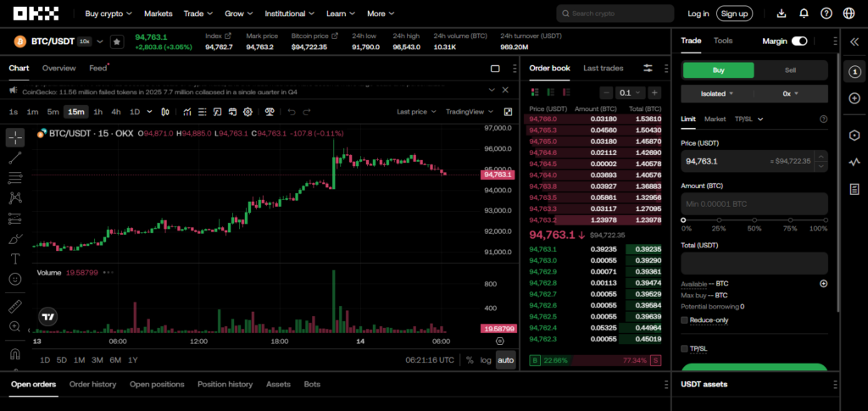Add funds plus icon next to Available
Viewport: 868px width, 411px height.
click(x=823, y=283)
